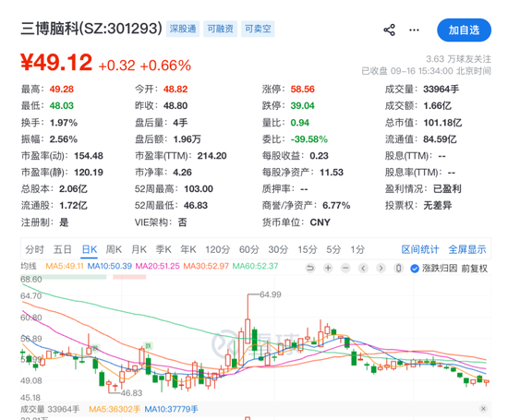Screen dimensions: 508x420
Task: Click the MA20:51.25 indicator
Action: click(x=157, y=266)
